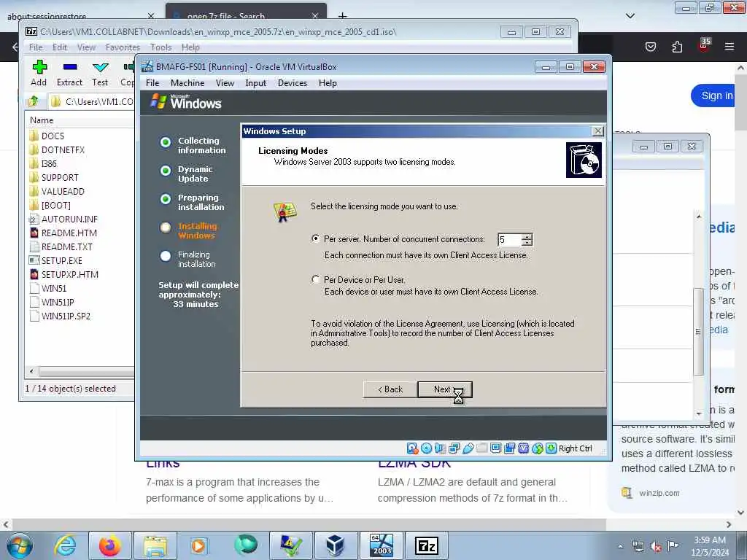Open Firefox pocket save icon
The height and width of the screenshot is (560, 747).
(650, 47)
